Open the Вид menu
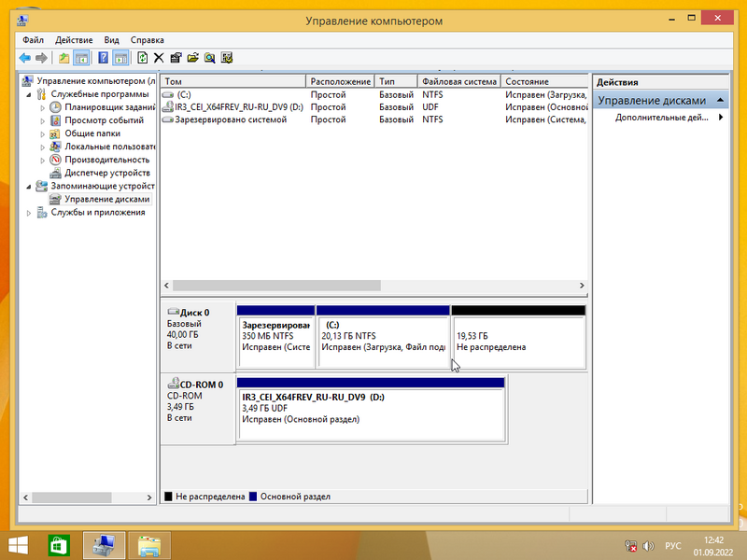 coord(111,40)
